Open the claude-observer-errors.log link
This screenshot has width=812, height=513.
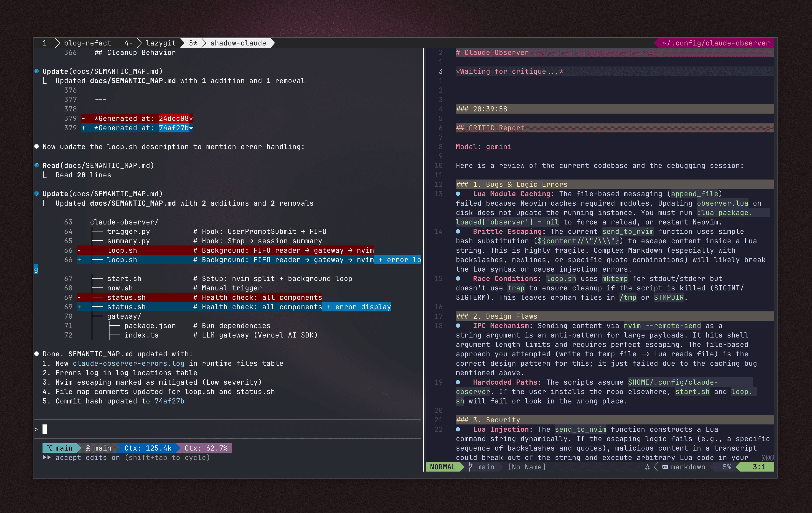pos(129,363)
